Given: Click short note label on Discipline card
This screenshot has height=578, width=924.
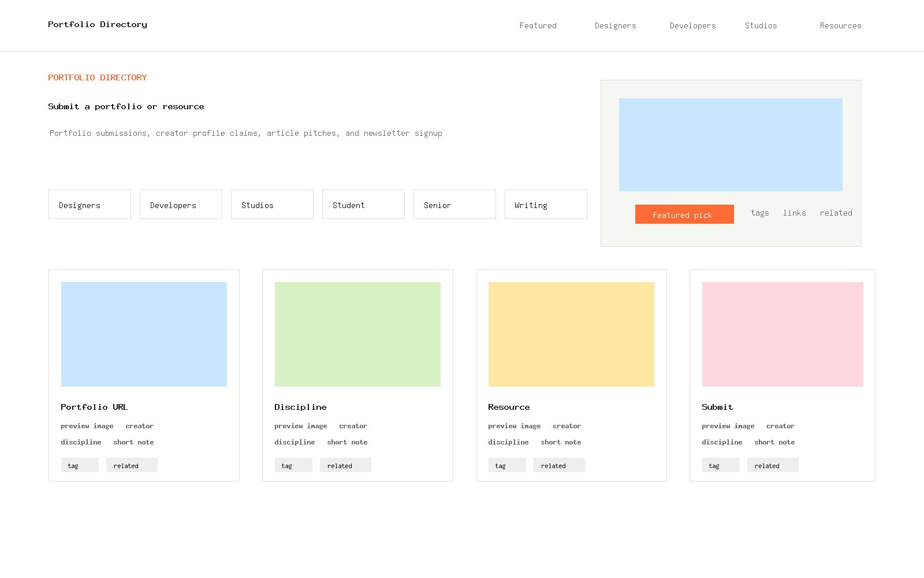Looking at the screenshot, I should pos(347,442).
